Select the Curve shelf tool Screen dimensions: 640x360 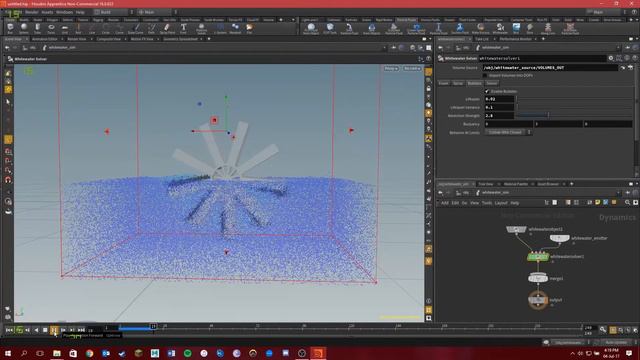click(x=119, y=28)
